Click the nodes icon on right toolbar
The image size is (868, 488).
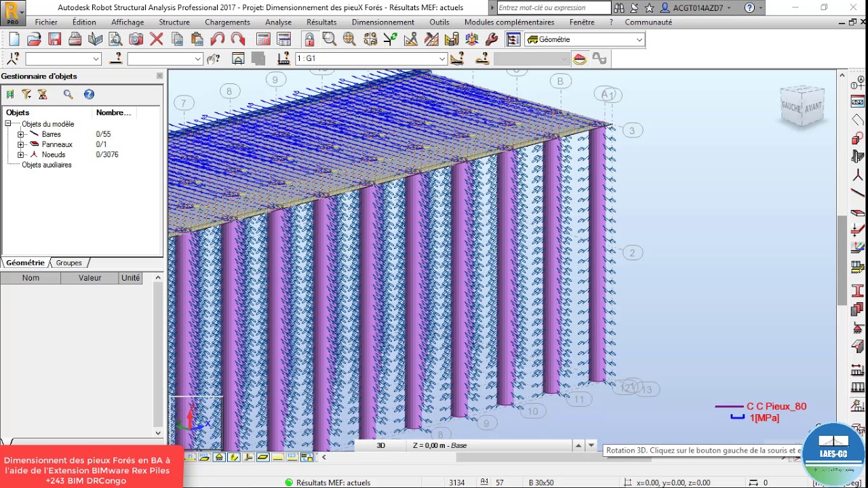[857, 174]
